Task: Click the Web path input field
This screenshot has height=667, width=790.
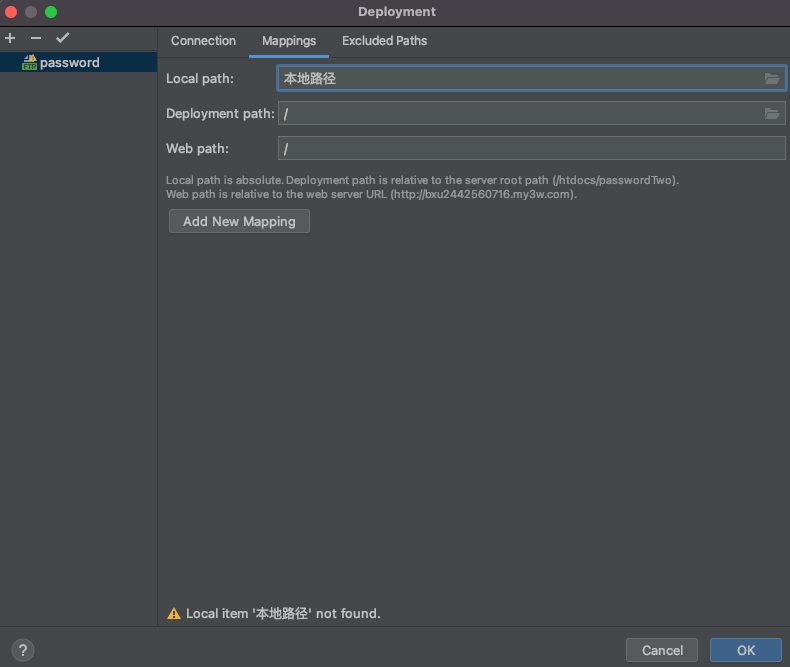Action: [531, 149]
